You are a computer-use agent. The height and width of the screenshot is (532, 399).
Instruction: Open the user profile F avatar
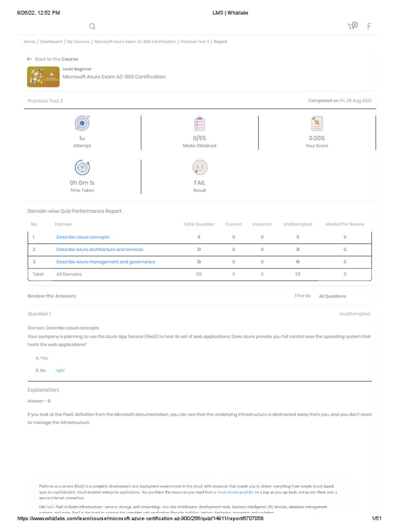tap(369, 26)
